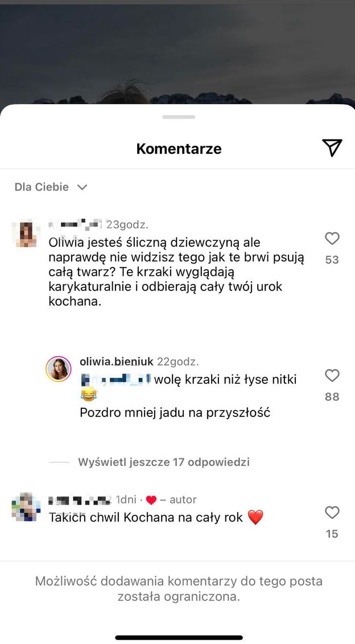Open the Dla Ciebie filter menu item

click(43, 187)
